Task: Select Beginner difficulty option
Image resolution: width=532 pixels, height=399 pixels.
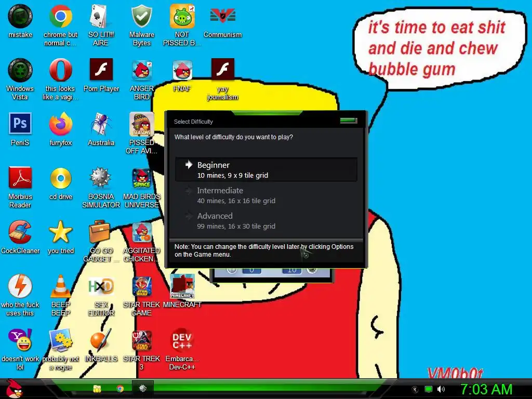Action: (x=267, y=170)
